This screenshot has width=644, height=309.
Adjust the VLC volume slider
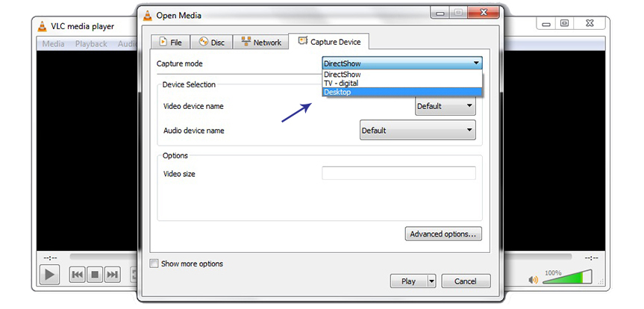tap(567, 277)
